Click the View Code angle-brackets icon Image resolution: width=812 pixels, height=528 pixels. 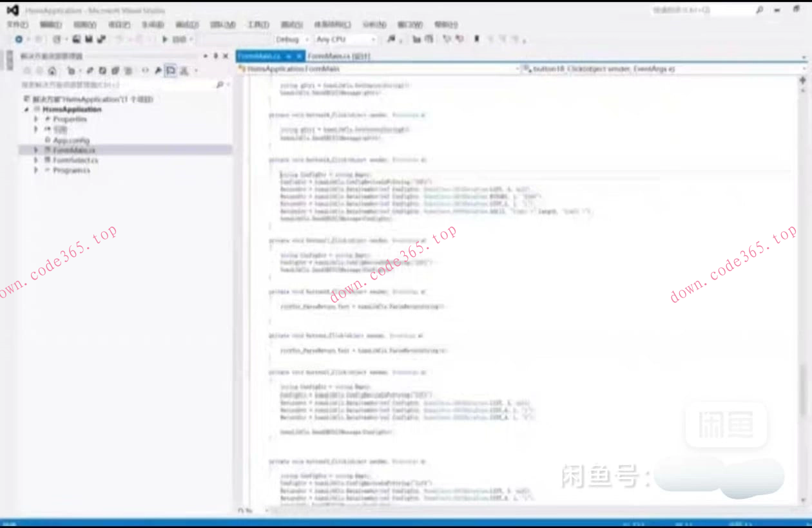145,71
